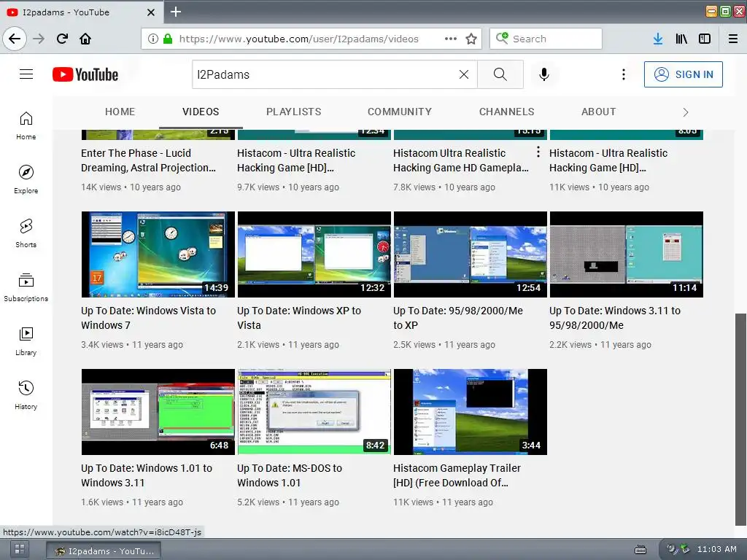
Task: Click the browser forward arrow
Action: pos(39,39)
